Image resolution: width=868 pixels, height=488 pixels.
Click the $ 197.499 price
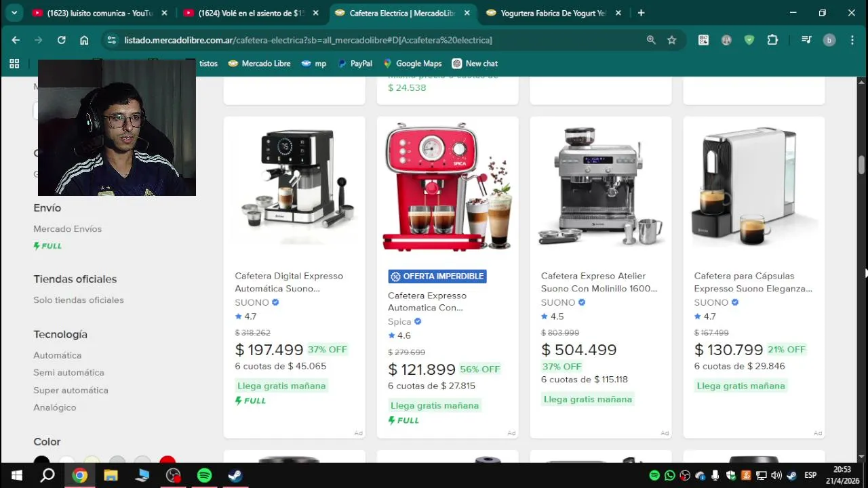click(x=269, y=350)
